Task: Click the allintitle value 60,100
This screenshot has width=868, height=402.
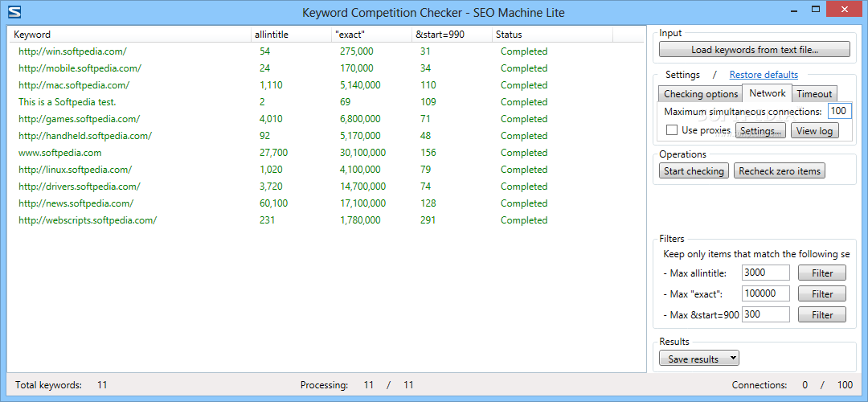Action: click(273, 203)
